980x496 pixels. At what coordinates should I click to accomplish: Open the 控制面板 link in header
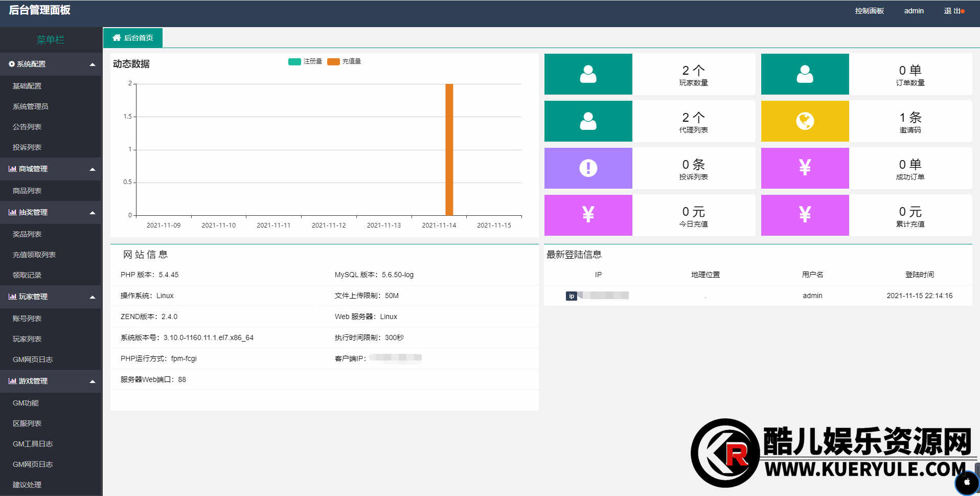[869, 11]
